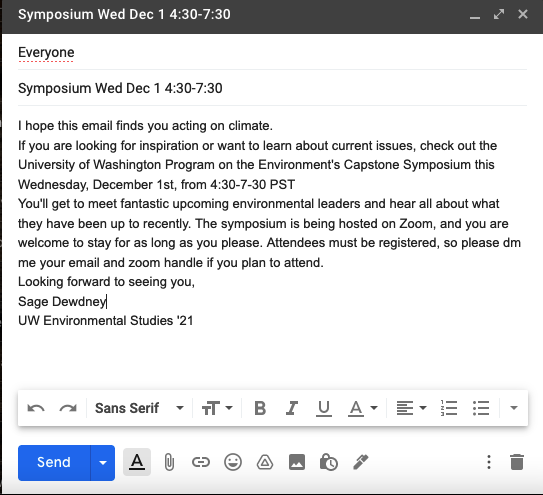Insert an emoji
This screenshot has width=543, height=495.
pyautogui.click(x=233, y=462)
